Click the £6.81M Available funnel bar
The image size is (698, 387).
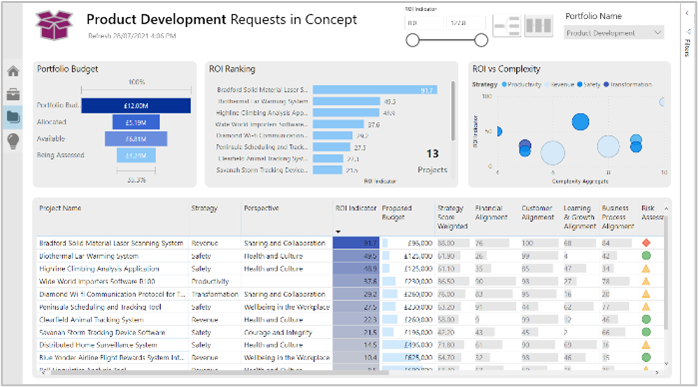136,139
